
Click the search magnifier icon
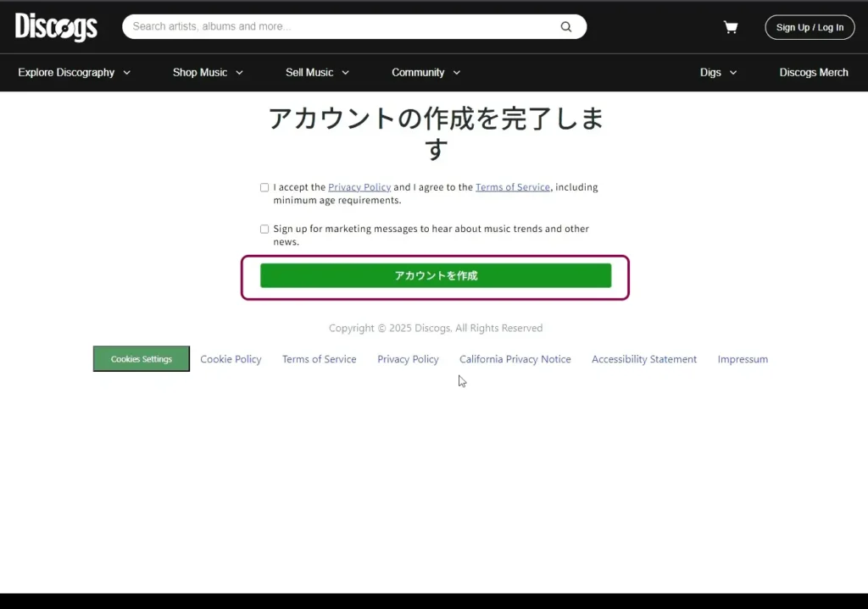[x=566, y=27]
